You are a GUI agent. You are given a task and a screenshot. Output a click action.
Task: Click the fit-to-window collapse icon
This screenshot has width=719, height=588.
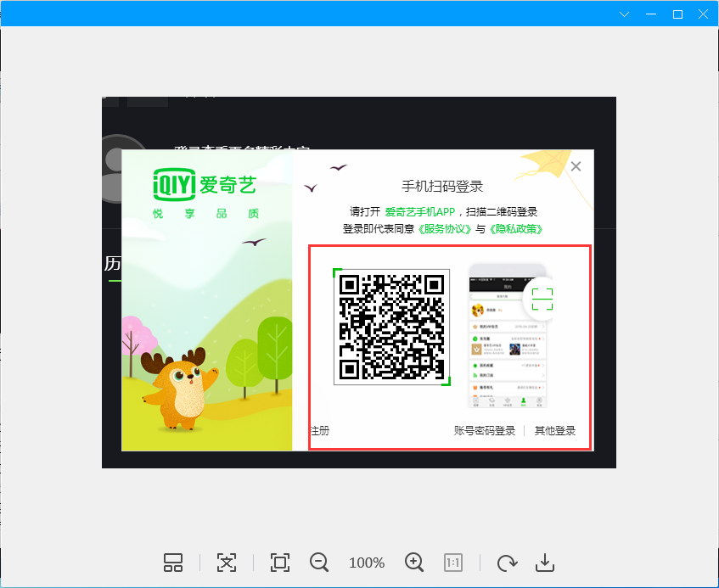pos(227,563)
